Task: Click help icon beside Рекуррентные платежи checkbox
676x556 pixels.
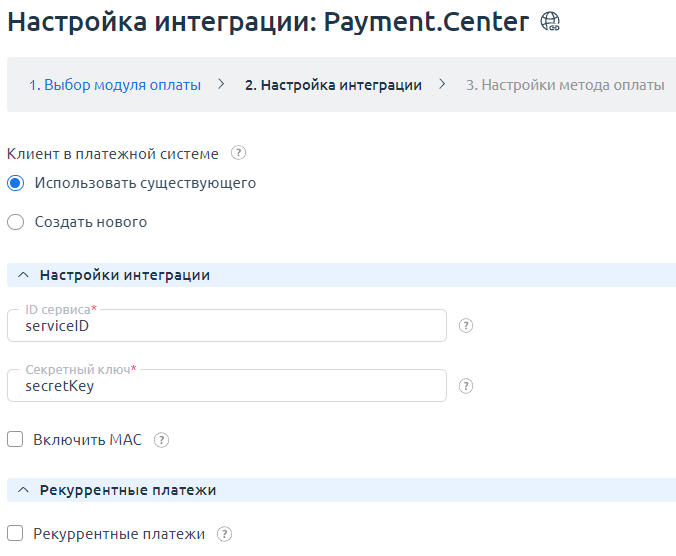Action: 224,534
